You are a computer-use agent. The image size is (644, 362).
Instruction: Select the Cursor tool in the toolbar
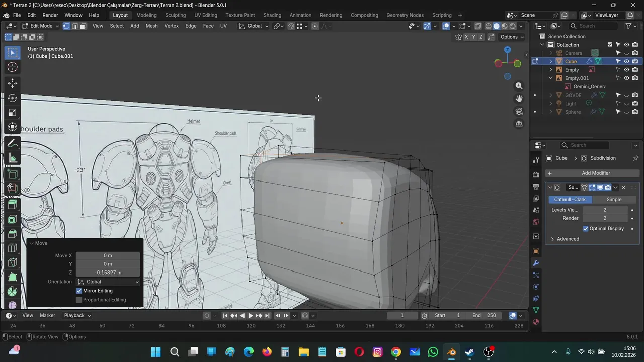pos(13,67)
